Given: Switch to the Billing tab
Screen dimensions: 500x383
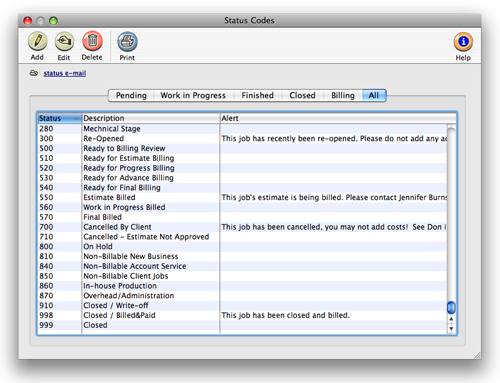Looking at the screenshot, I should pos(343,95).
